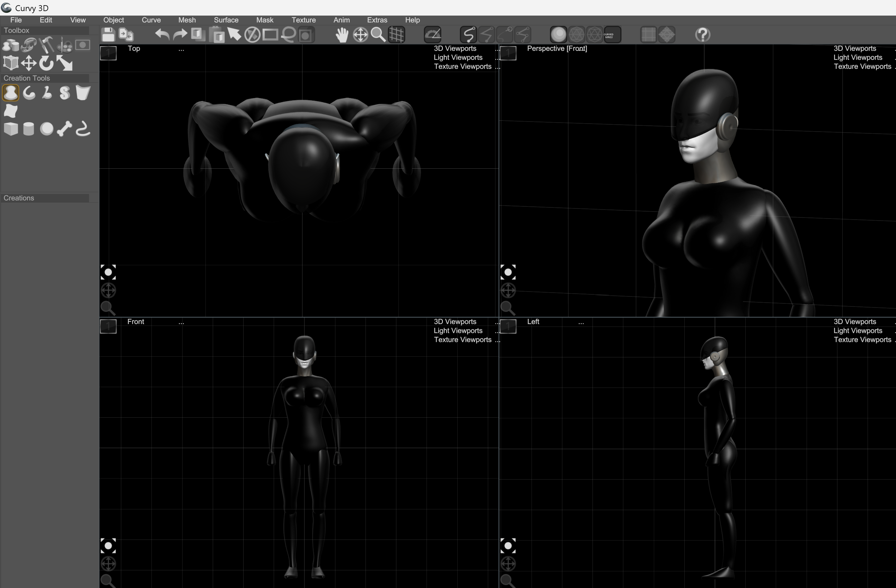The image size is (896, 588).
Task: Select the Scale arrow tool in Toolbox
Action: [x=65, y=63]
